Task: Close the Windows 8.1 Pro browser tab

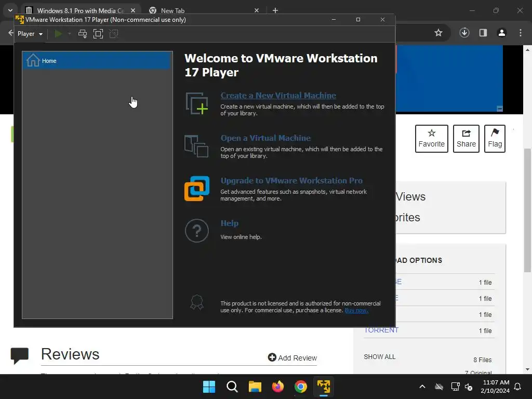Action: click(x=133, y=10)
